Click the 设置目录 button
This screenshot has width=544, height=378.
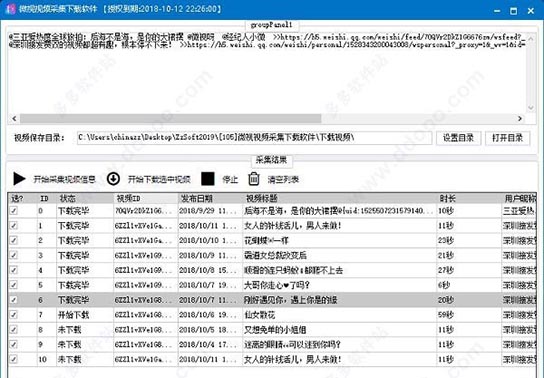(x=458, y=138)
